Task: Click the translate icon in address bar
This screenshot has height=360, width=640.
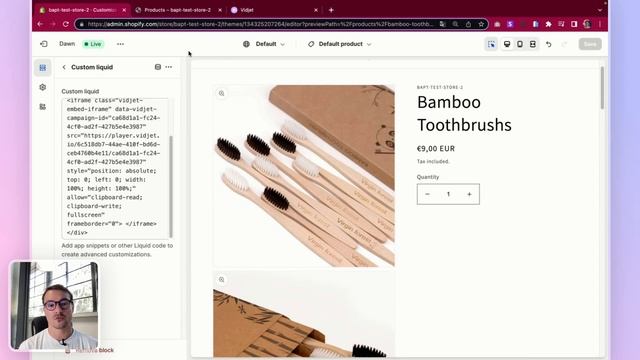Action: [442, 24]
